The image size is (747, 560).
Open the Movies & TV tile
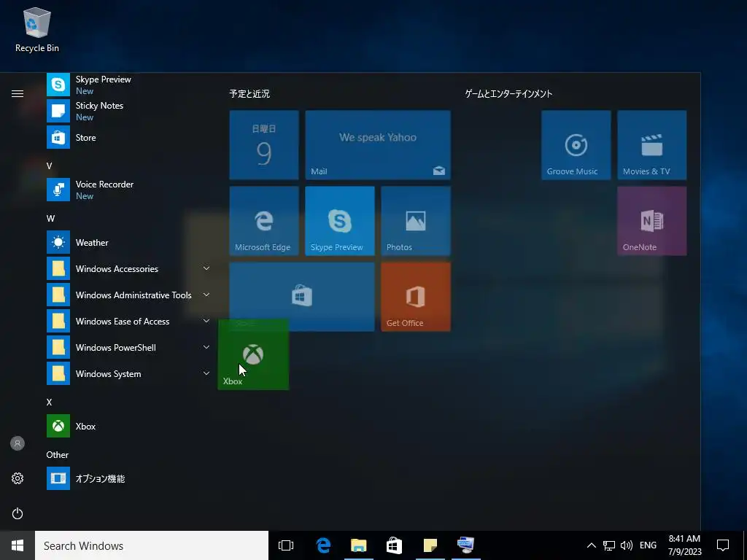[651, 145]
